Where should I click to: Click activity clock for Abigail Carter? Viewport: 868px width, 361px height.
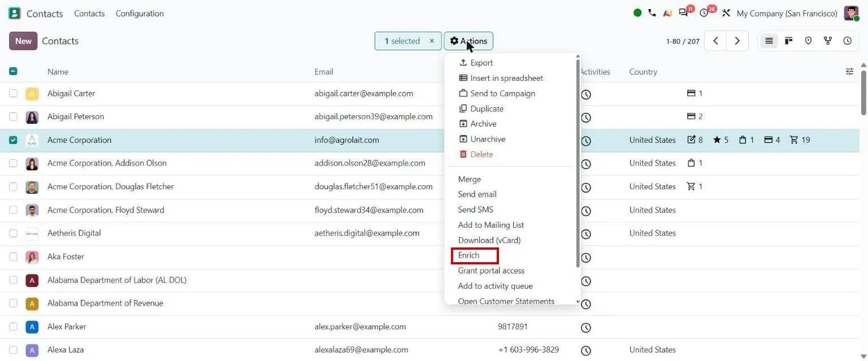[586, 94]
